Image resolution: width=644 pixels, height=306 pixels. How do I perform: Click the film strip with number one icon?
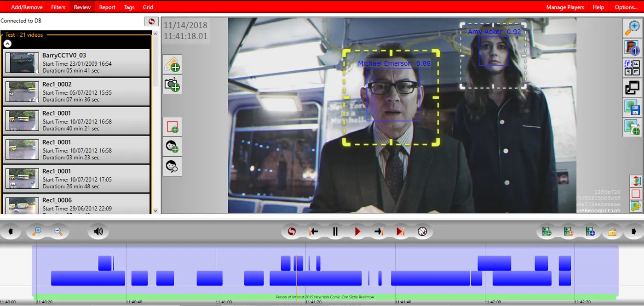coord(632,48)
